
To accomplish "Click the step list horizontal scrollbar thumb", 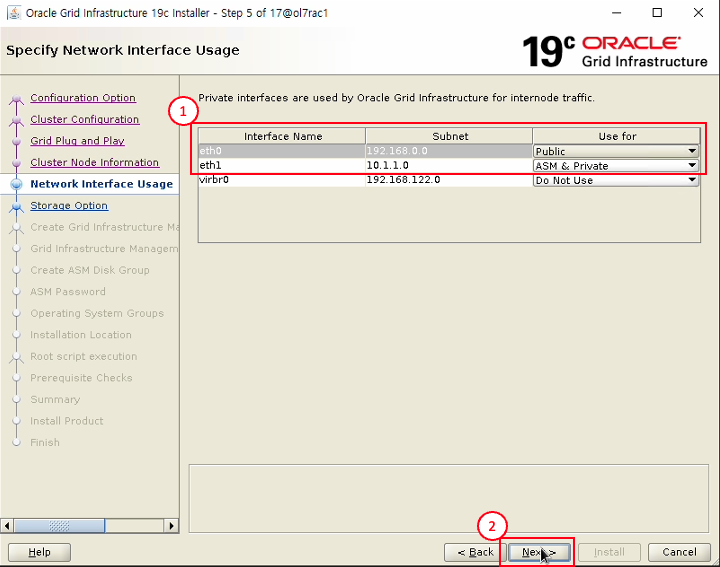I will click(59, 526).
